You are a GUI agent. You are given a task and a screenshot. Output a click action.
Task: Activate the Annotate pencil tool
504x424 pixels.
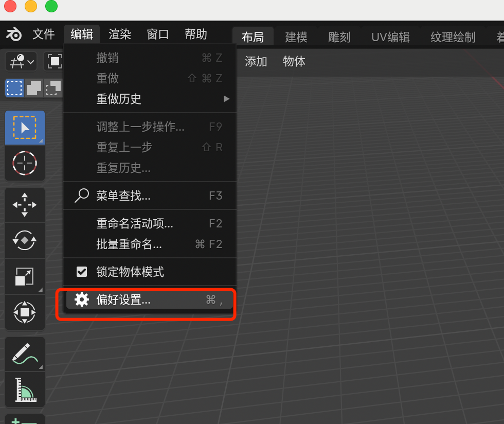click(24, 355)
